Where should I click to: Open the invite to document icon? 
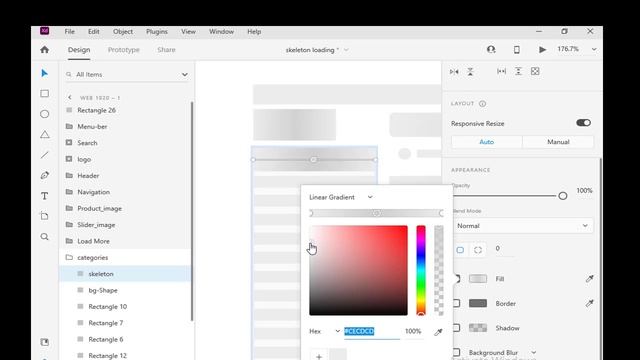491,49
